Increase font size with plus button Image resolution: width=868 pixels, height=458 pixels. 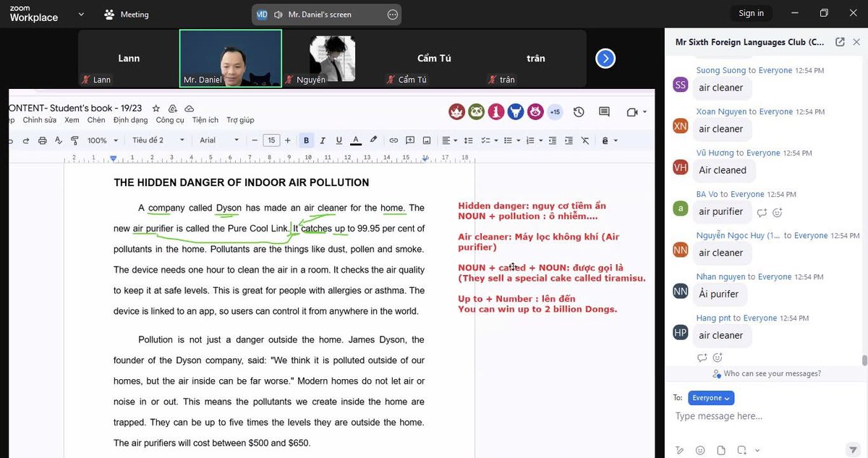288,140
